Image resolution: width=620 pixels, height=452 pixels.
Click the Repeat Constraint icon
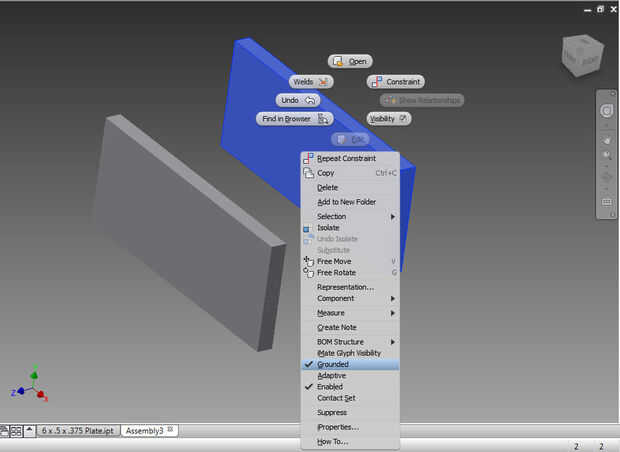click(308, 158)
